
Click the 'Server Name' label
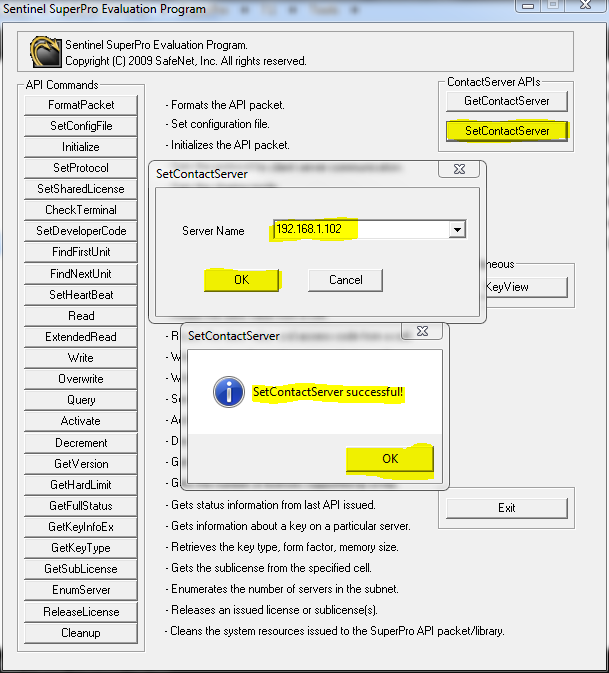click(x=213, y=231)
